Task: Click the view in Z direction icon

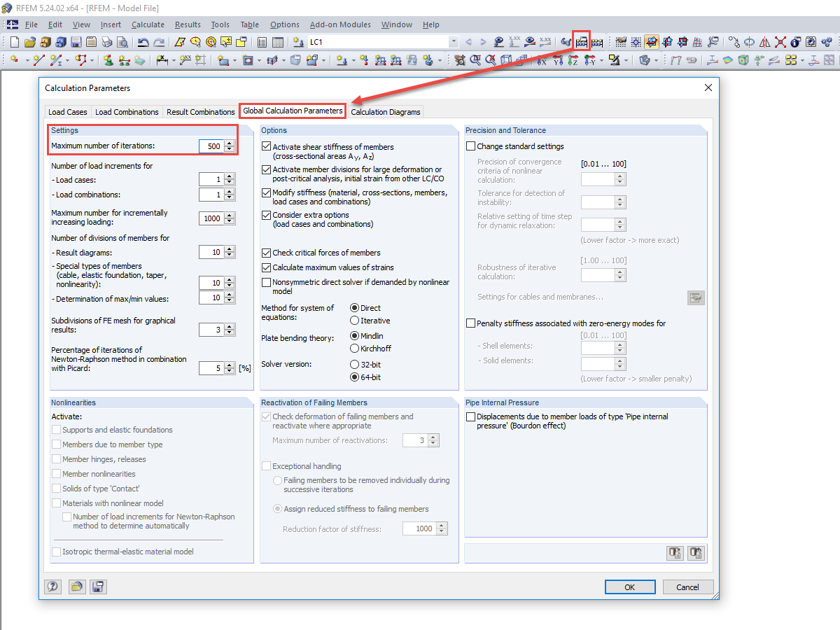Action: point(573,60)
